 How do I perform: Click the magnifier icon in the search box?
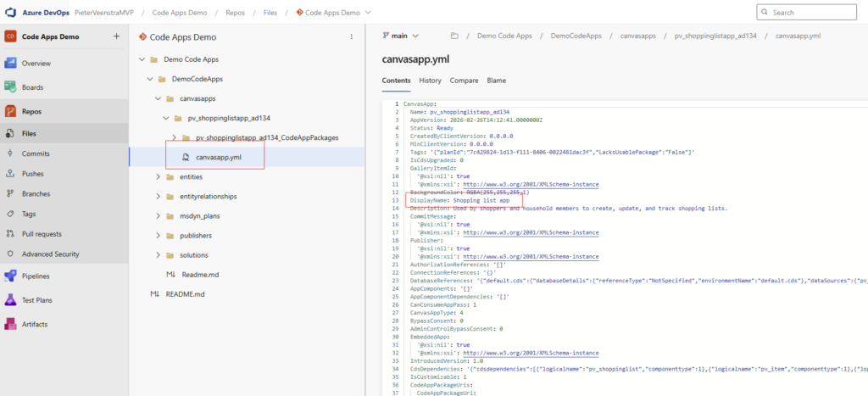(x=765, y=12)
